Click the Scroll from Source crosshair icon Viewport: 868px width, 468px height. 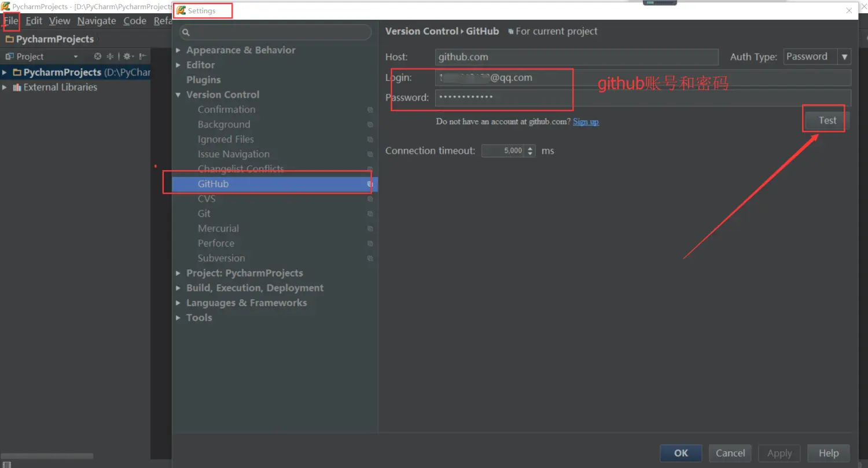click(x=98, y=56)
